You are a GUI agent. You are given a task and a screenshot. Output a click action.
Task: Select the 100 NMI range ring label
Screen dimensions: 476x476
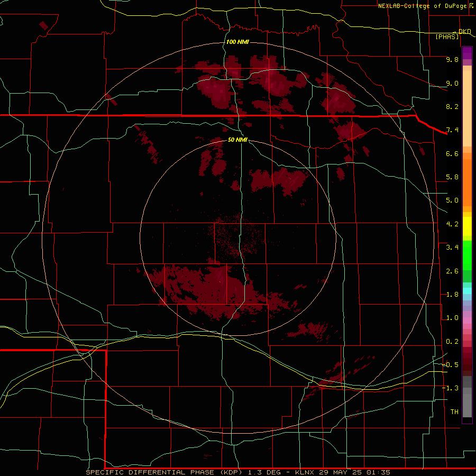pos(237,42)
